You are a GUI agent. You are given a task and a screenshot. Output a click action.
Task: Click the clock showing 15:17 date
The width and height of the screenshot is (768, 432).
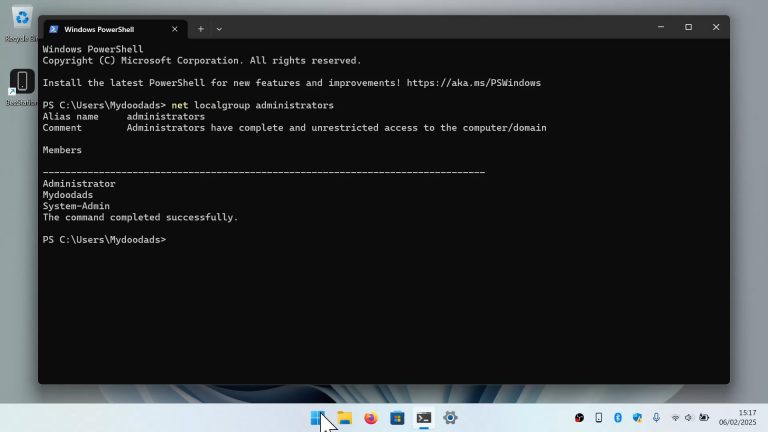(x=746, y=417)
